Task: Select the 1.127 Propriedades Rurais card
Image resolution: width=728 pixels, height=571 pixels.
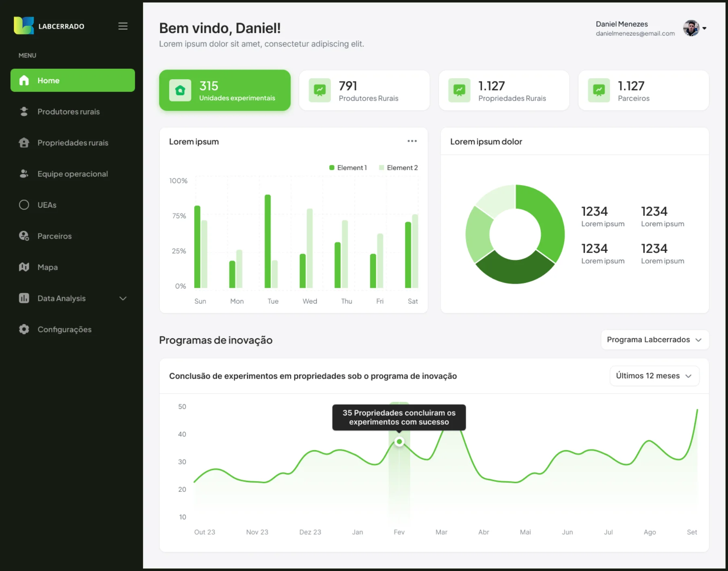Action: 504,90
